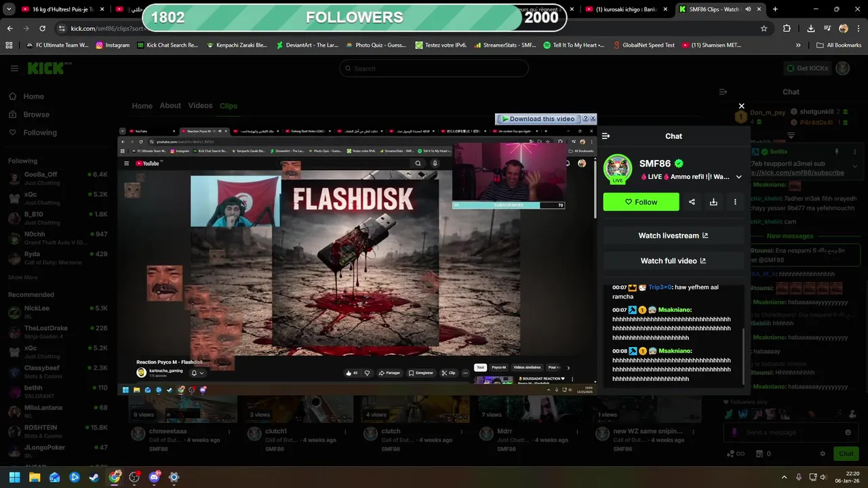Open the Kick hamburger menu
This screenshot has height=488, width=868.
tap(14, 68)
